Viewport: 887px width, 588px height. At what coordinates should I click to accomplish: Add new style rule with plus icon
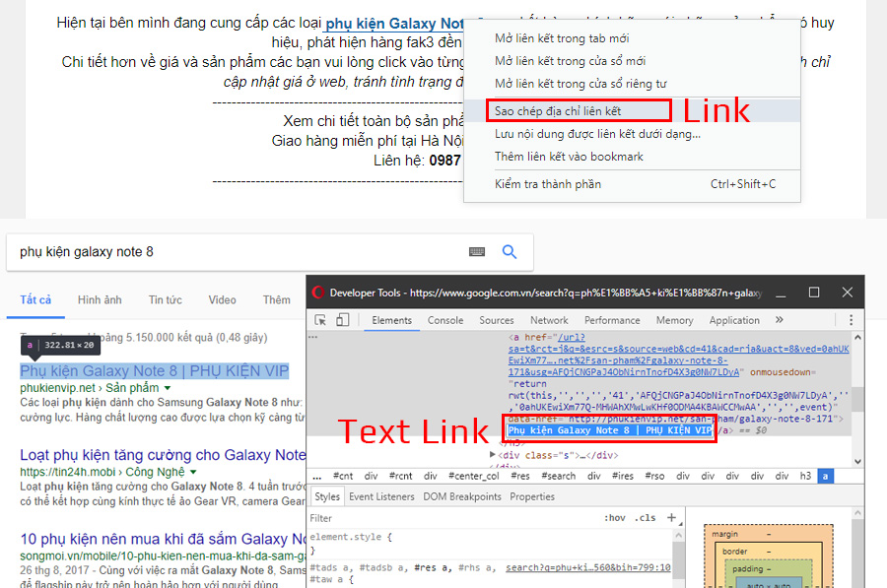pos(671,517)
